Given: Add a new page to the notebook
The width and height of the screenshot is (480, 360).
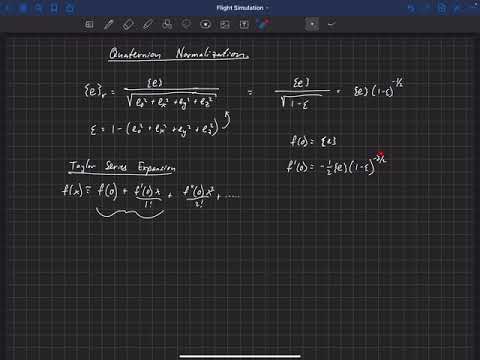Looking at the screenshot, I should click(442, 8).
